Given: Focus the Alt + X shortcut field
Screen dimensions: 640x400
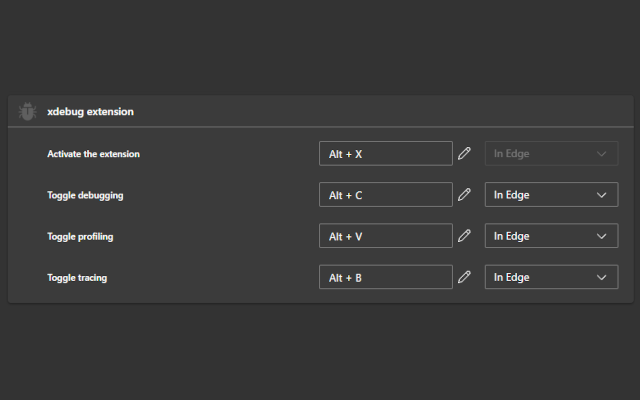Looking at the screenshot, I should [385, 154].
